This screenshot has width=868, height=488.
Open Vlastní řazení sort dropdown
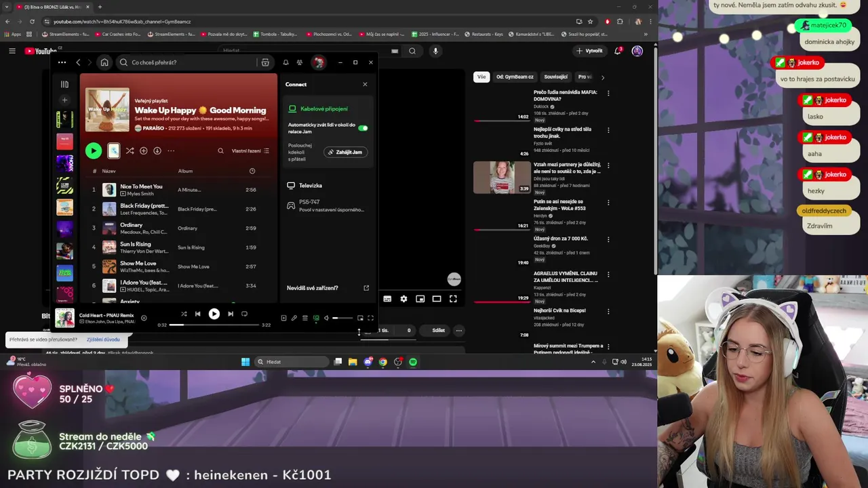[250, 151]
